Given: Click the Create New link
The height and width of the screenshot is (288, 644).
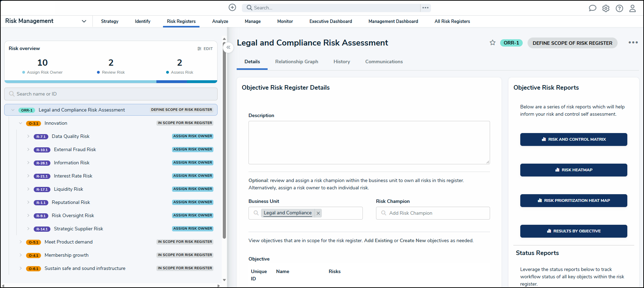Looking at the screenshot, I should (x=413, y=241).
